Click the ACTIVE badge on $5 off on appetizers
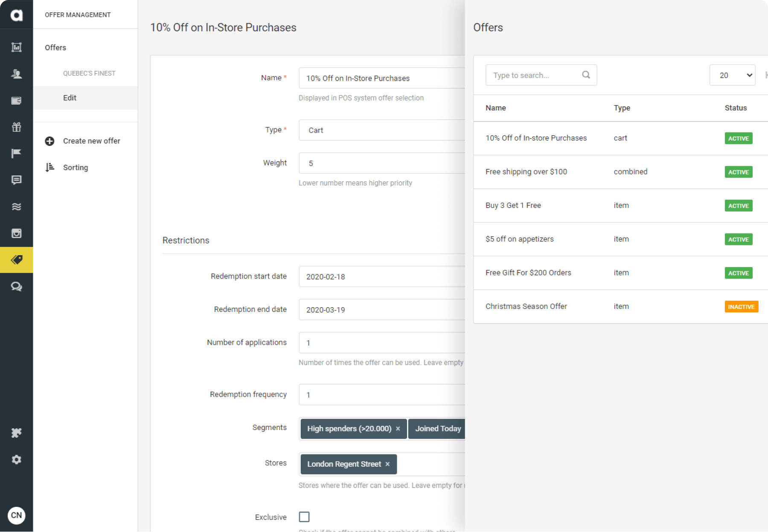768x532 pixels. [738, 239]
